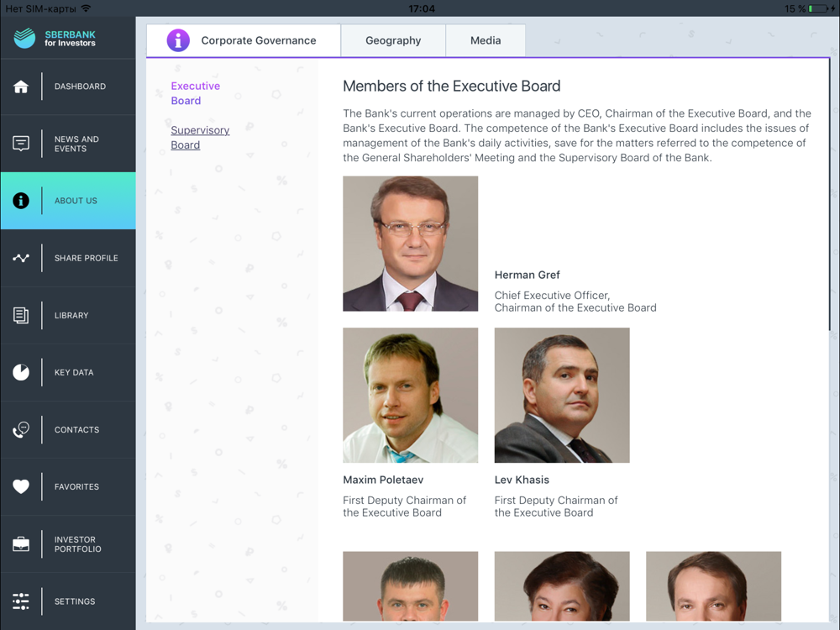This screenshot has height=630, width=840.
Task: Tap the News and Events chat icon
Action: [x=21, y=144]
